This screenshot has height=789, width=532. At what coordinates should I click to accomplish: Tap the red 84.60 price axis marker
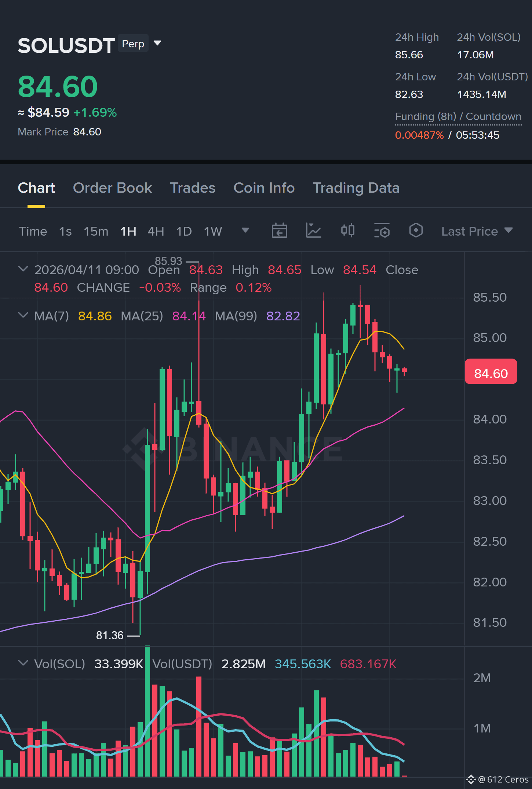pyautogui.click(x=491, y=372)
